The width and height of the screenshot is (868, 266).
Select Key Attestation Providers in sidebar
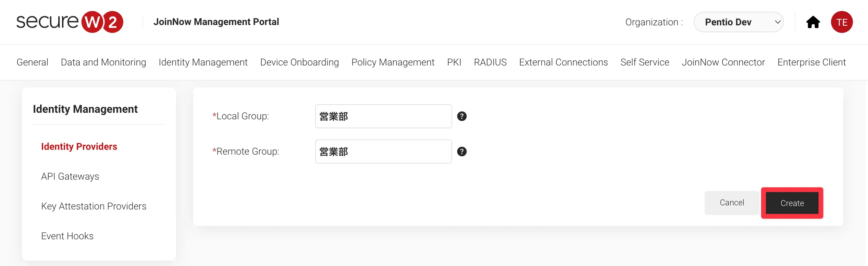pos(94,206)
